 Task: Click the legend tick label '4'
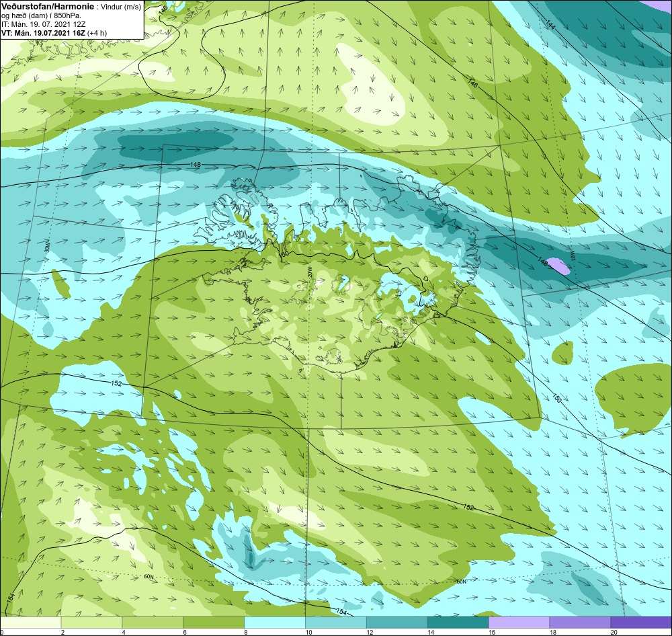[124, 632]
